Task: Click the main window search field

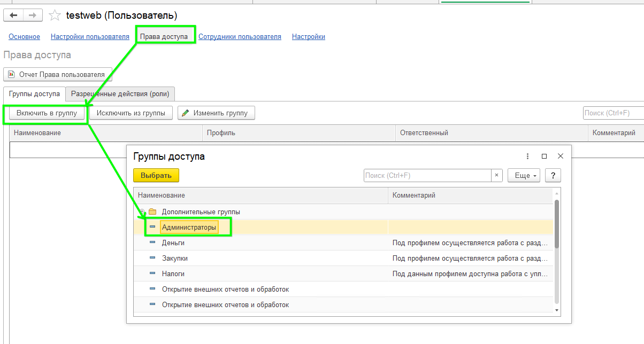Action: click(613, 113)
